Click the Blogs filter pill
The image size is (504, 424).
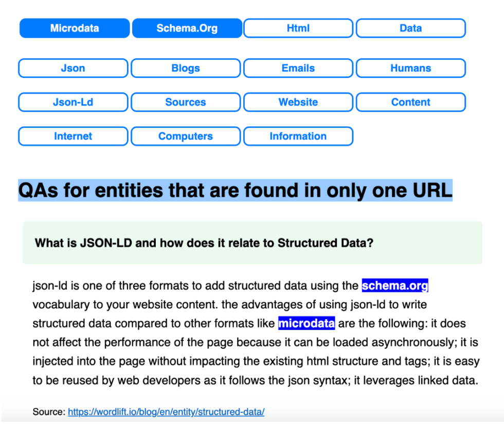click(x=185, y=68)
